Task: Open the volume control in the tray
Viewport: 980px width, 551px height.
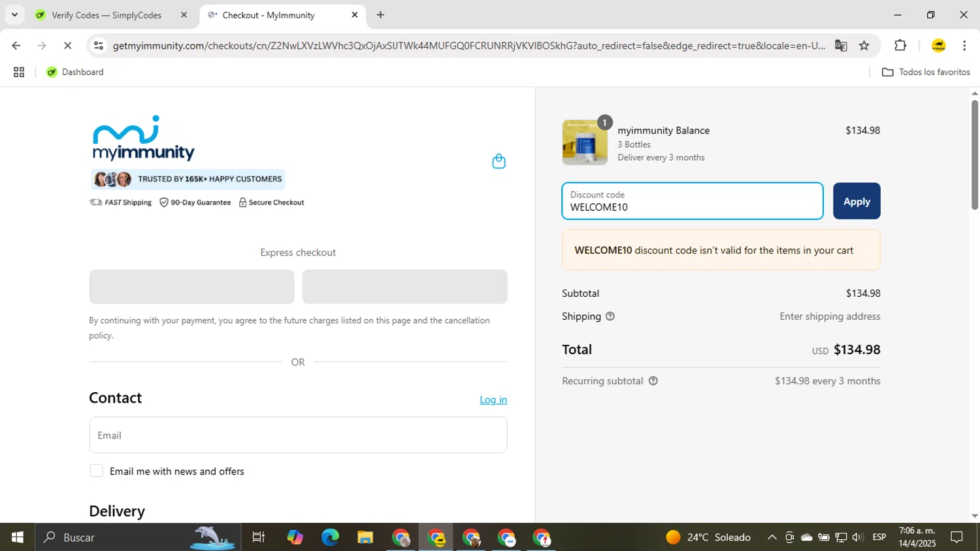Action: [858, 537]
